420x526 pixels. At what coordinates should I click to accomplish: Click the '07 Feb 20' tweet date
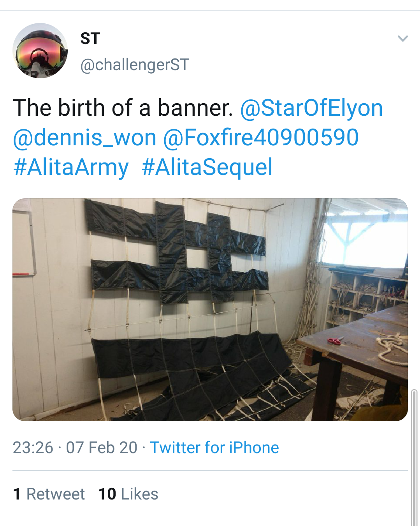(x=102, y=448)
